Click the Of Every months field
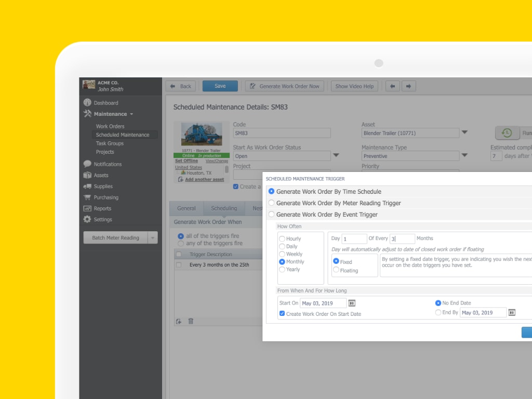The image size is (532, 399). point(402,238)
